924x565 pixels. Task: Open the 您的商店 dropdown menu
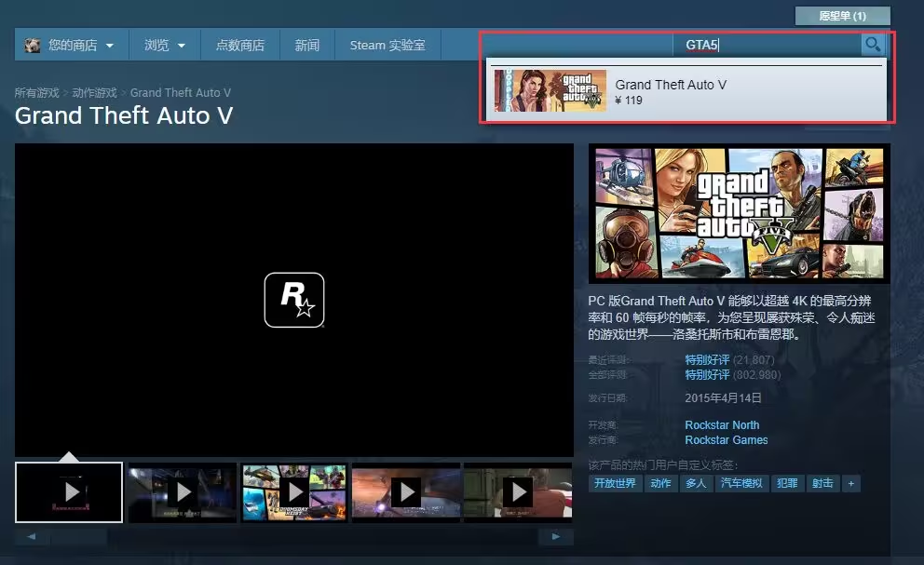(72, 45)
